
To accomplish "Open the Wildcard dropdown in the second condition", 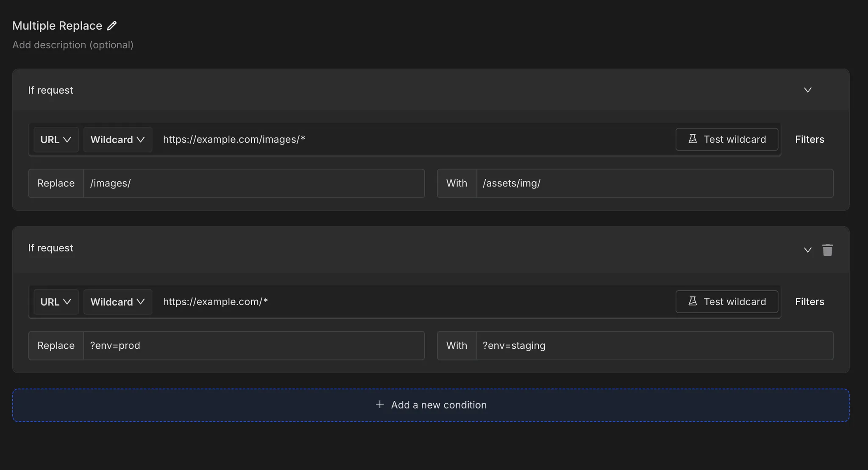I will pyautogui.click(x=117, y=302).
